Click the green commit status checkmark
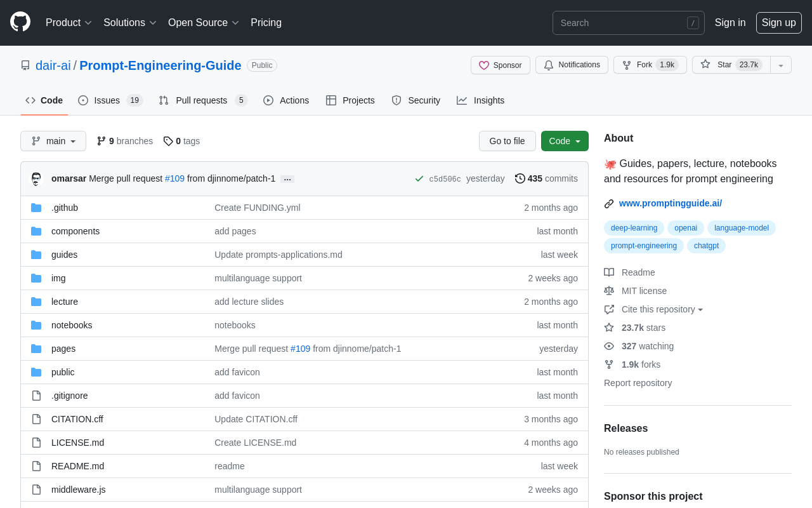 [x=419, y=178]
